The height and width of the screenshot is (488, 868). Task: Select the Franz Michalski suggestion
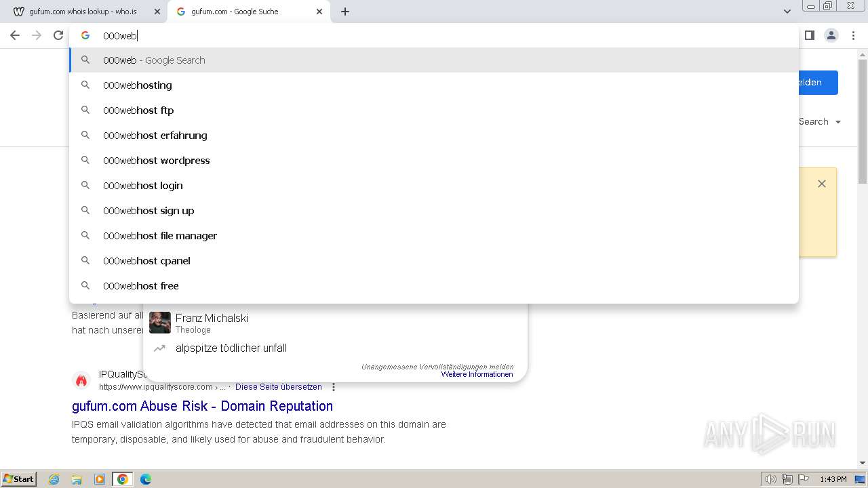[335, 323]
